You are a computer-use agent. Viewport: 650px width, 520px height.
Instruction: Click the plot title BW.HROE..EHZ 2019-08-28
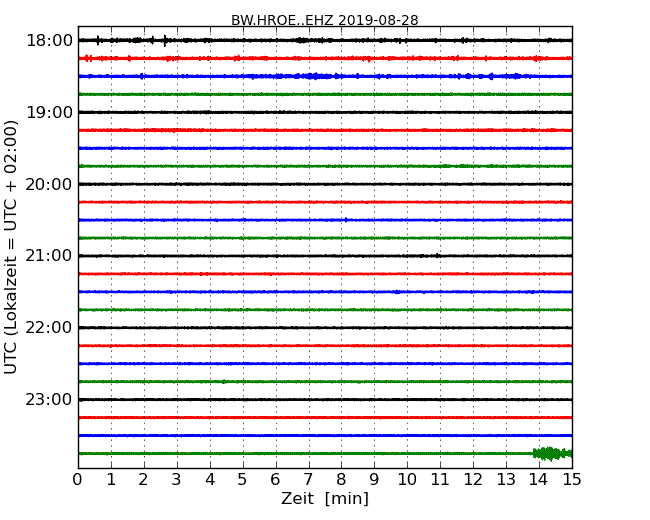(x=325, y=20)
